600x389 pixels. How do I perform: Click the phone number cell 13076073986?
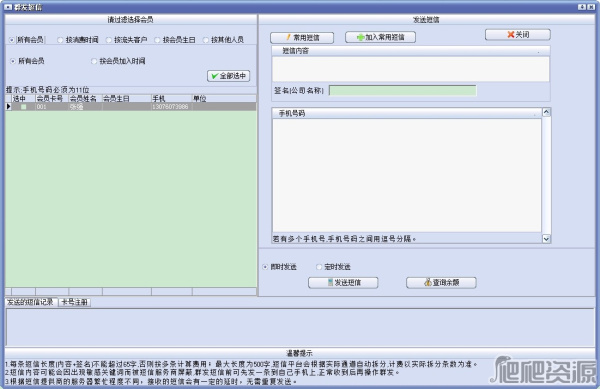tap(172, 107)
